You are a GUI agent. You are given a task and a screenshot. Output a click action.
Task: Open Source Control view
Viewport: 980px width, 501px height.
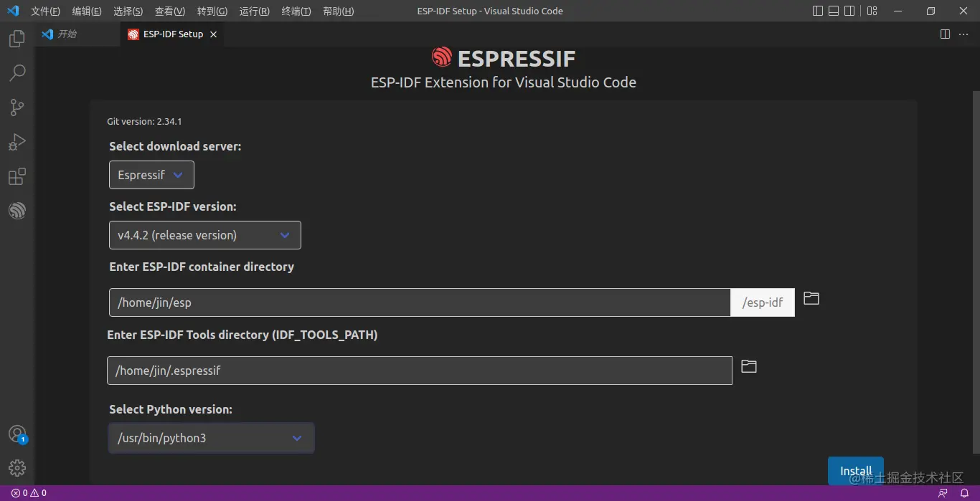17,108
